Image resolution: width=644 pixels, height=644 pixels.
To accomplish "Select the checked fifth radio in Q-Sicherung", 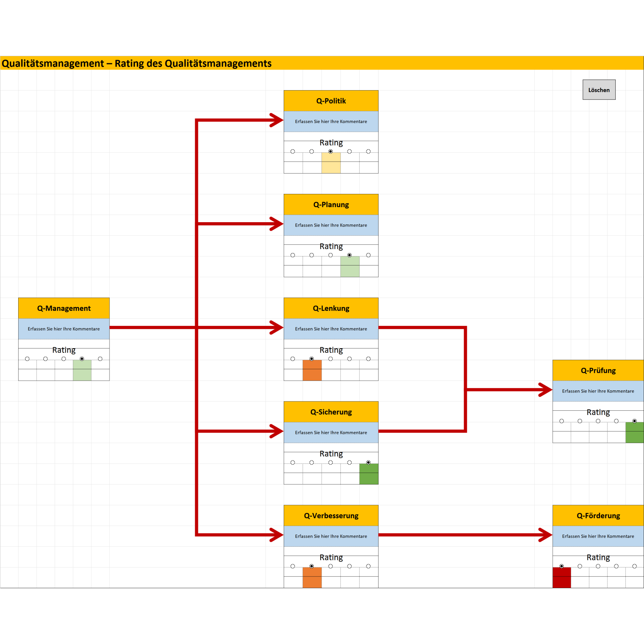I will tap(369, 463).
